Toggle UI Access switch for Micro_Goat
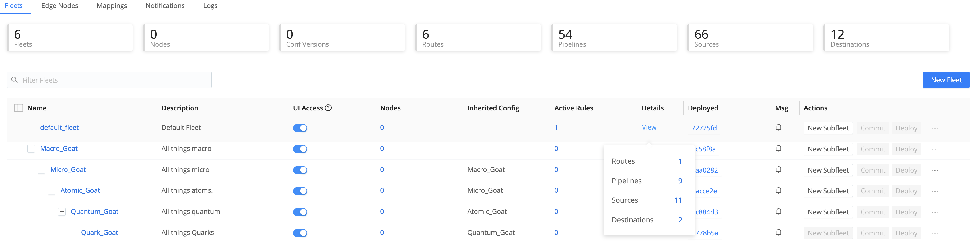The image size is (980, 242). pos(300,170)
